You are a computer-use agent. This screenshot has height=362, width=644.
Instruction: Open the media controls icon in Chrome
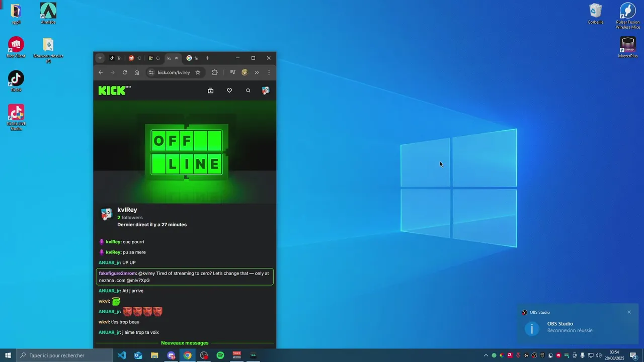232,72
